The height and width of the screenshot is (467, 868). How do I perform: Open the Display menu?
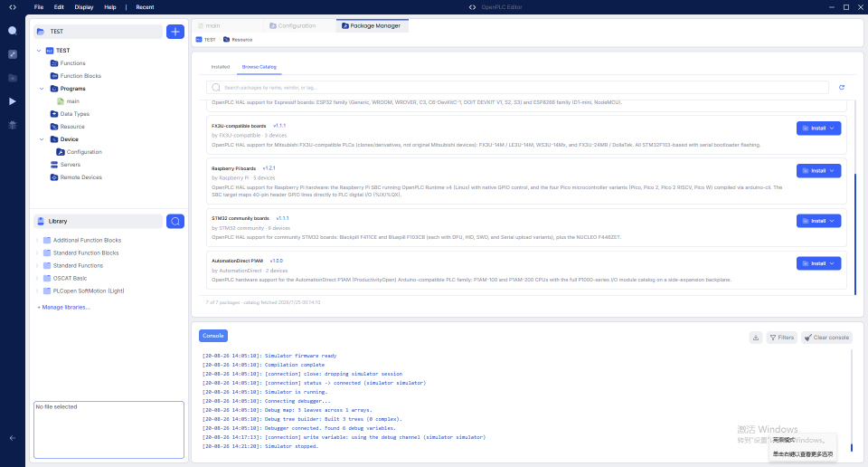pos(84,7)
